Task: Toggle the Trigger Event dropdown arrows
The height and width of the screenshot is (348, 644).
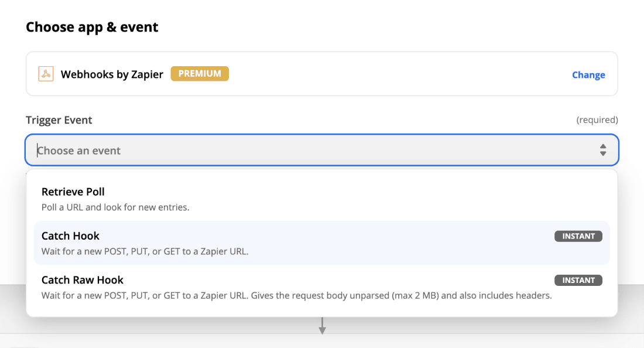Action: click(603, 150)
